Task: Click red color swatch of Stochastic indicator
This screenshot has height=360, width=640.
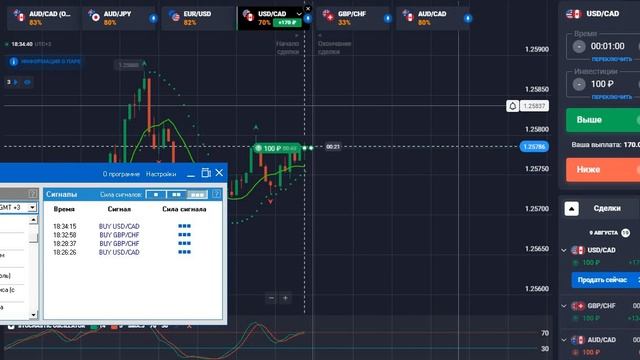Action: click(114, 326)
